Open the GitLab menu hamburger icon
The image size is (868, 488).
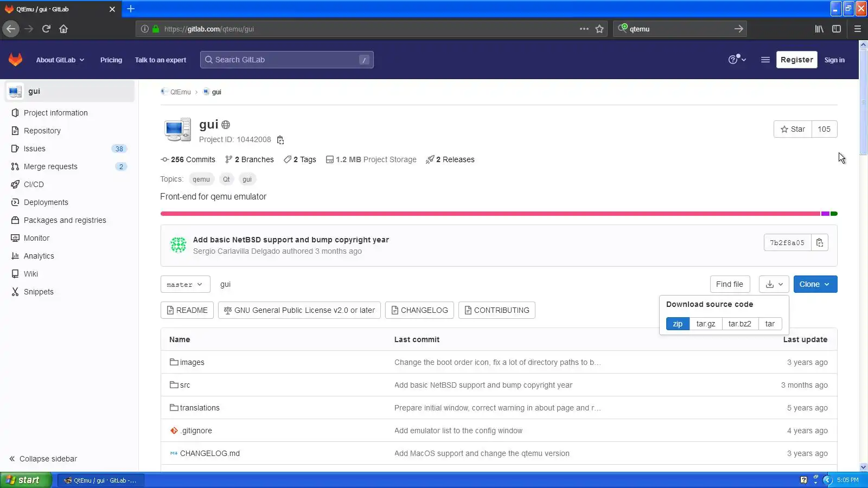click(765, 60)
